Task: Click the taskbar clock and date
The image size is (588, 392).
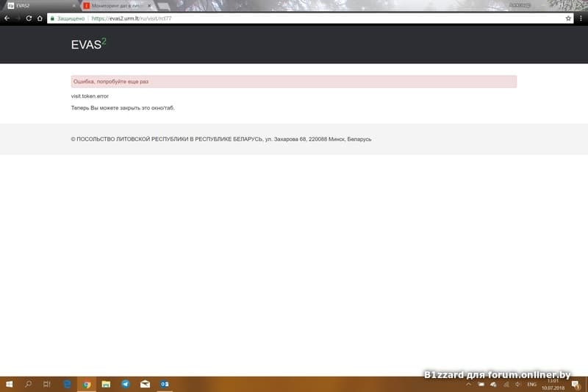Action: tap(553, 384)
